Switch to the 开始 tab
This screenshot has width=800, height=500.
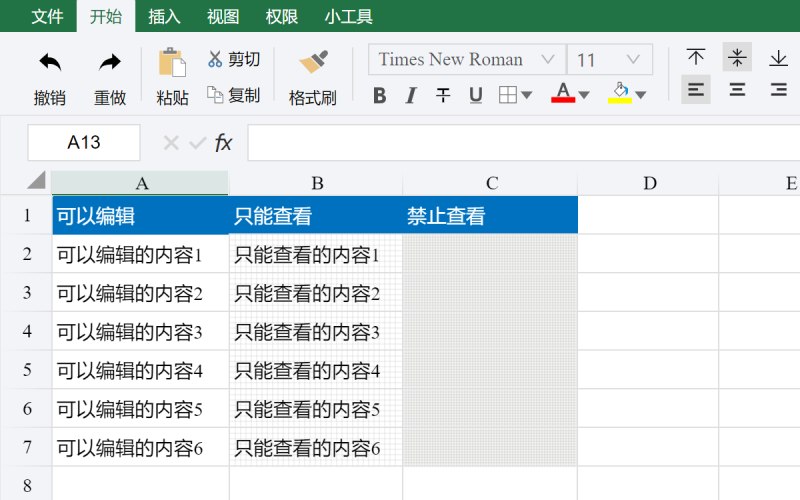(x=106, y=16)
